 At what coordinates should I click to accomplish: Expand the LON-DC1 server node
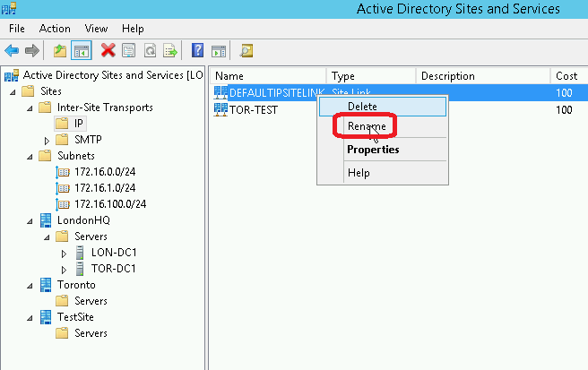pos(64,254)
